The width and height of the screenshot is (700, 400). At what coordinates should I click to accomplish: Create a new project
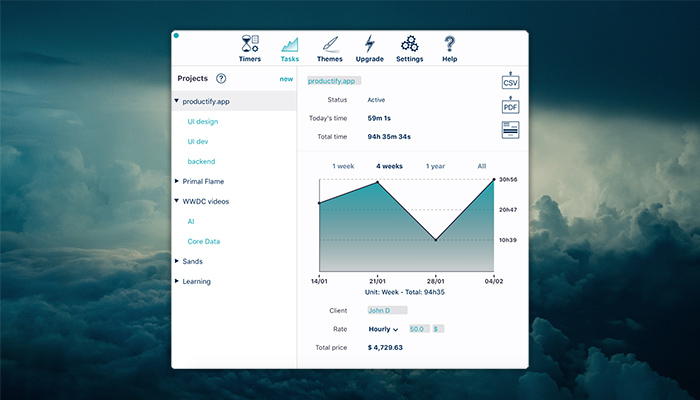pyautogui.click(x=286, y=79)
